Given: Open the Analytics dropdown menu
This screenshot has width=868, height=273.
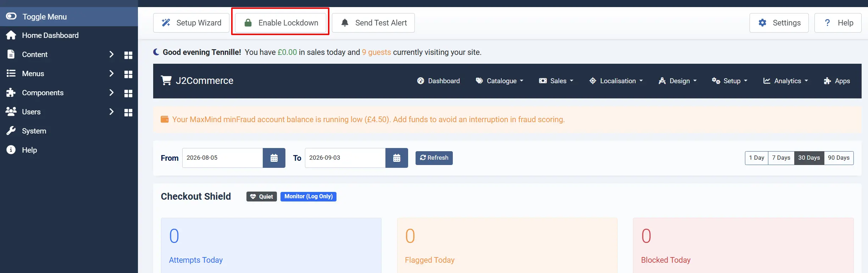Looking at the screenshot, I should pos(786,81).
